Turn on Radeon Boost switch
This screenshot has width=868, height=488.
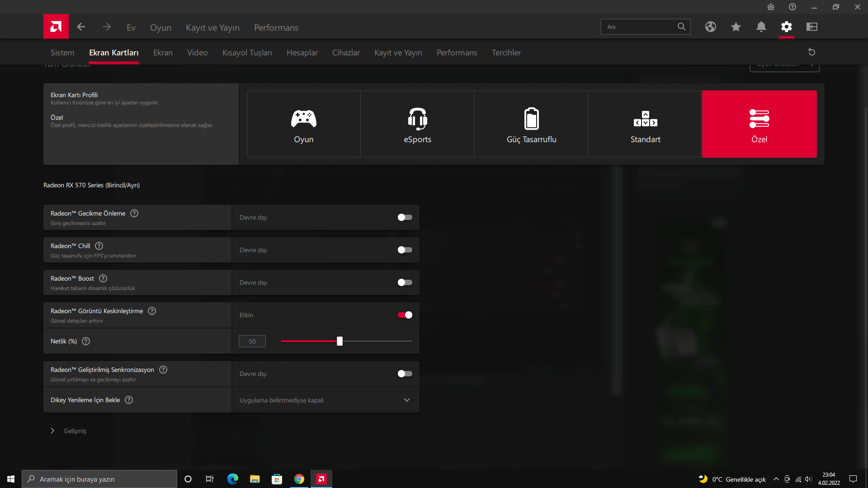[x=405, y=282]
